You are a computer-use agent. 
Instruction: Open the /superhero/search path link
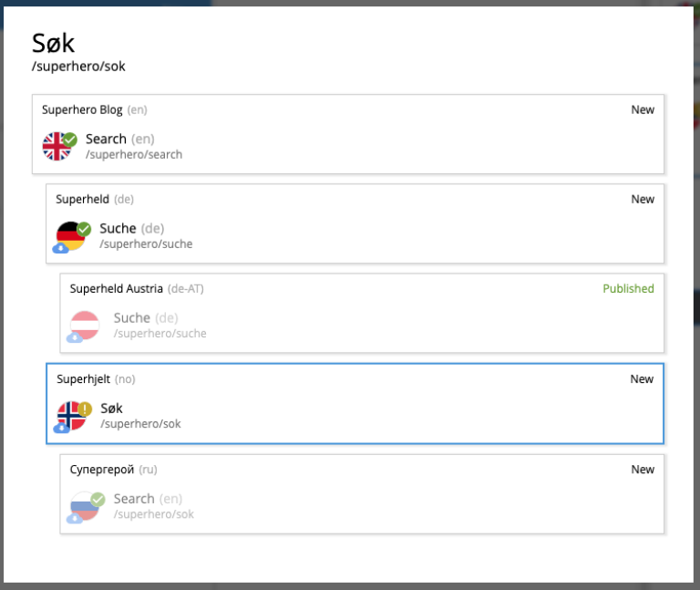pyautogui.click(x=134, y=155)
